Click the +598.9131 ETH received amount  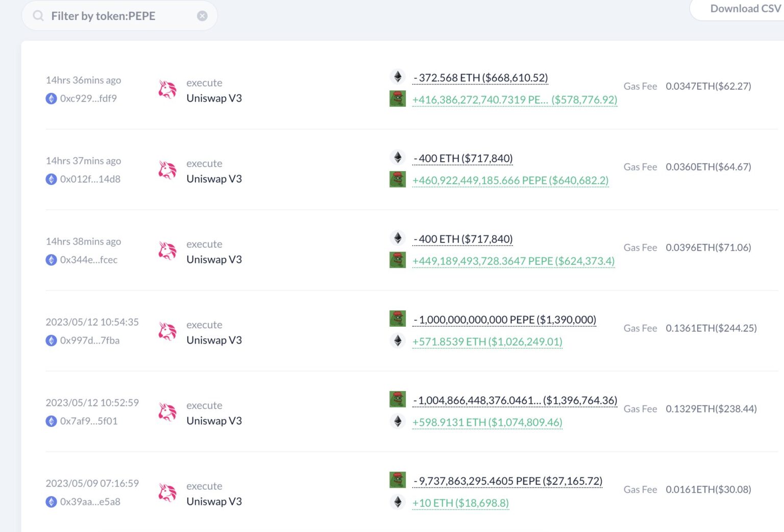click(487, 423)
